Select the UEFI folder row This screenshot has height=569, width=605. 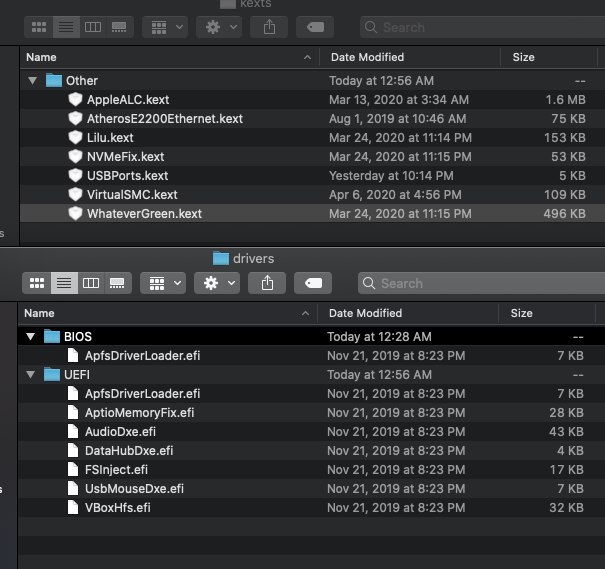tap(311, 375)
